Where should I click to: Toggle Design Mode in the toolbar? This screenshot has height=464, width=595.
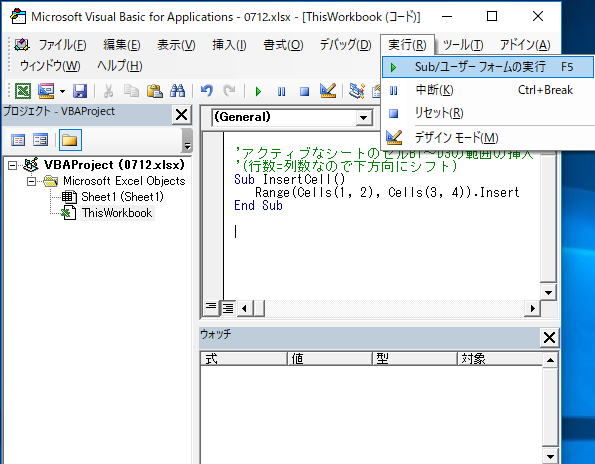click(328, 91)
